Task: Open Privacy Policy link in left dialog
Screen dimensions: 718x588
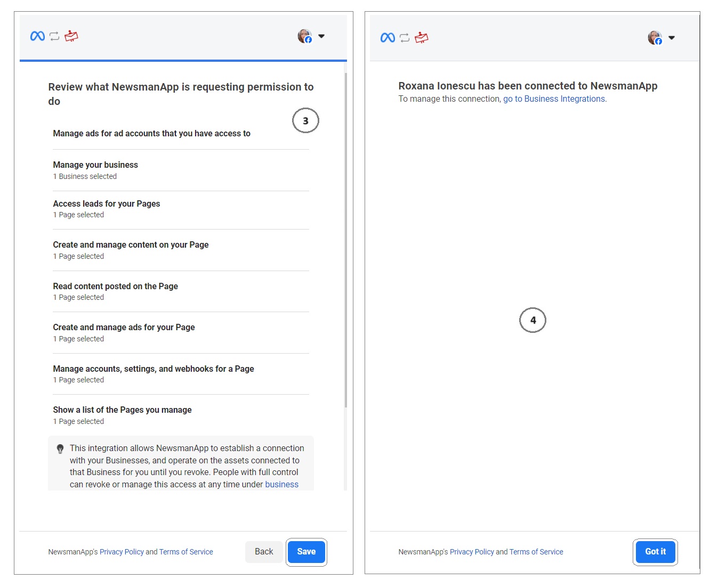Action: (122, 552)
